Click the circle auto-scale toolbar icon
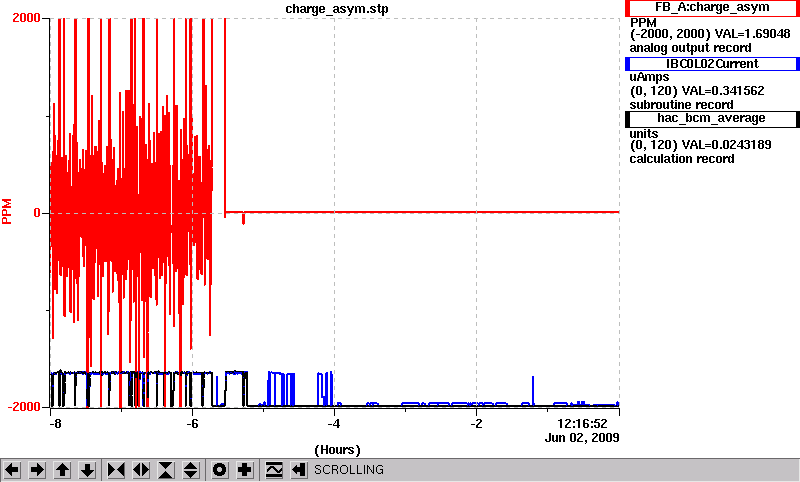 (x=220, y=470)
